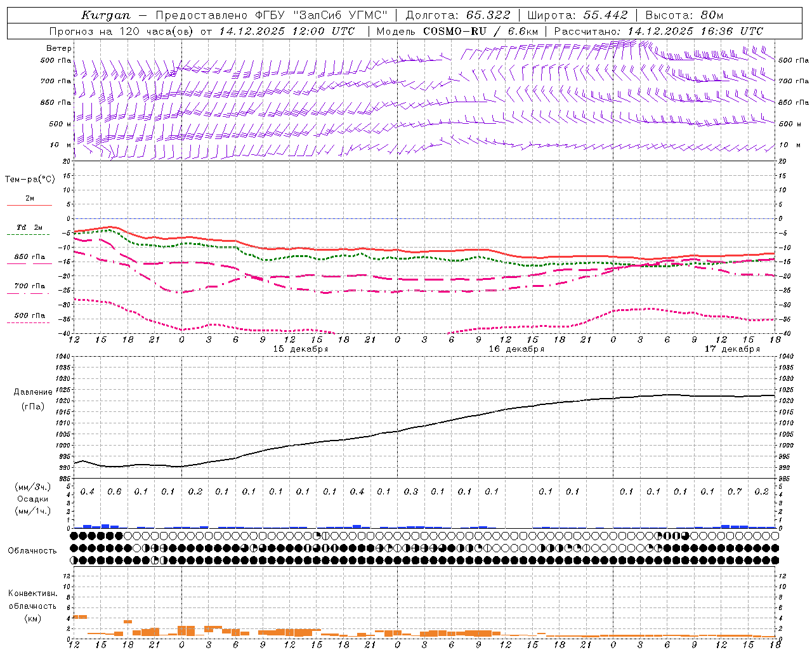812x650 pixels.
Task: Click the 0.3 precipitation value
Action: coord(411,492)
